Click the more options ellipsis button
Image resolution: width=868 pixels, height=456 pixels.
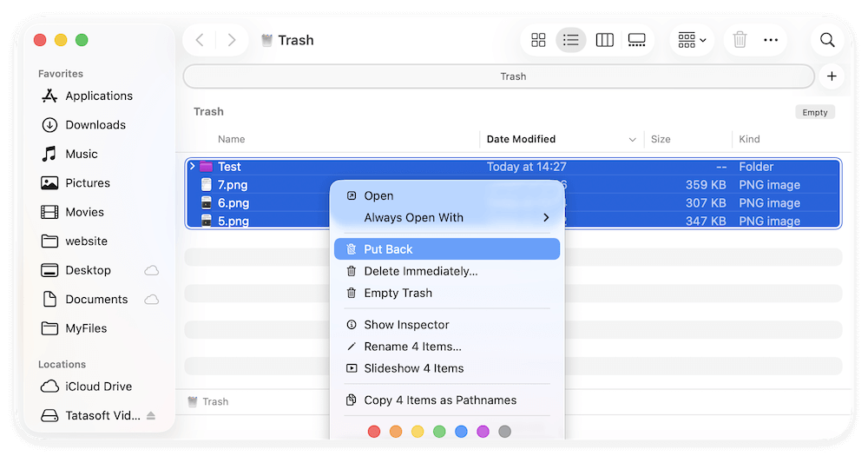771,40
